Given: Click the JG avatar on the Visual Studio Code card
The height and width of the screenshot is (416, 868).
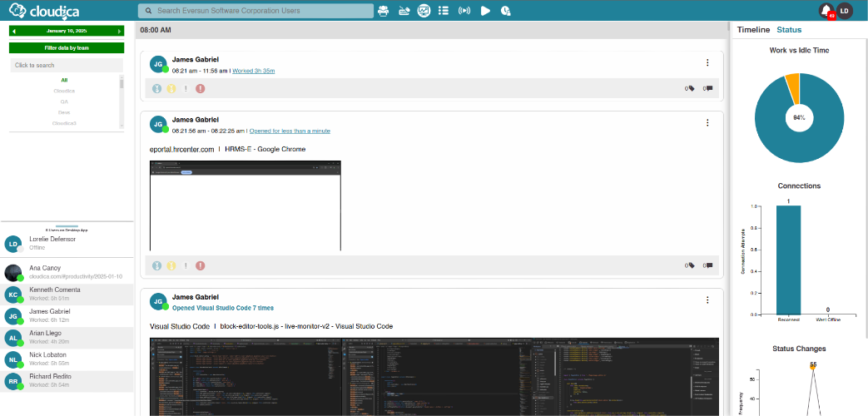Looking at the screenshot, I should click(158, 302).
